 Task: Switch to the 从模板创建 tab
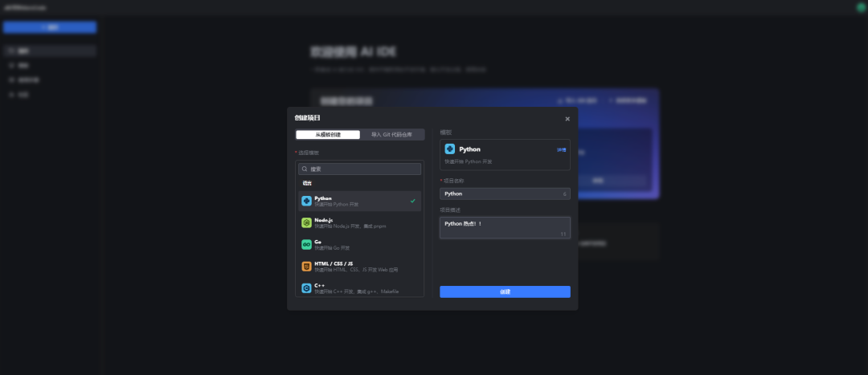point(328,134)
